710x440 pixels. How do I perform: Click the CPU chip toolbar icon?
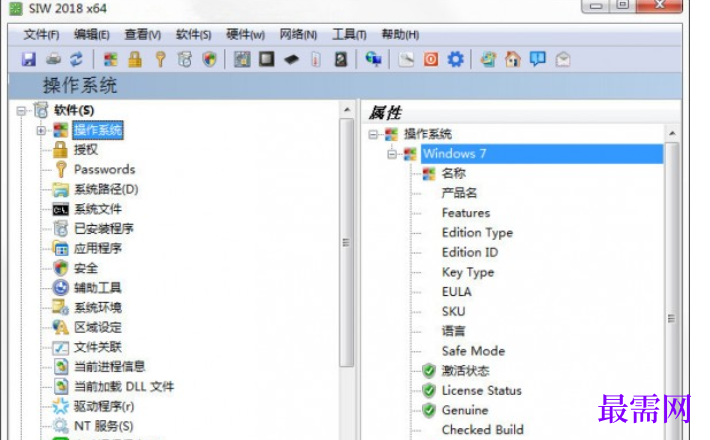tap(267, 59)
